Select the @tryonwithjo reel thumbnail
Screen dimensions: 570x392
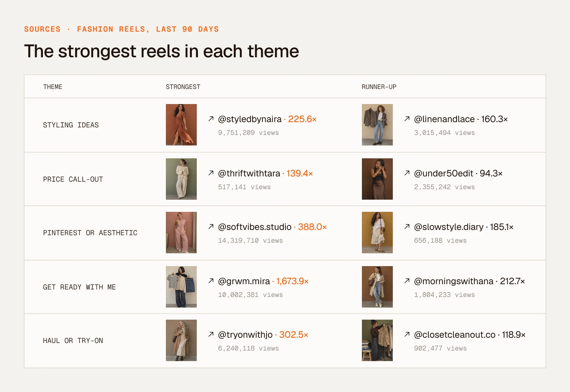coord(181,340)
